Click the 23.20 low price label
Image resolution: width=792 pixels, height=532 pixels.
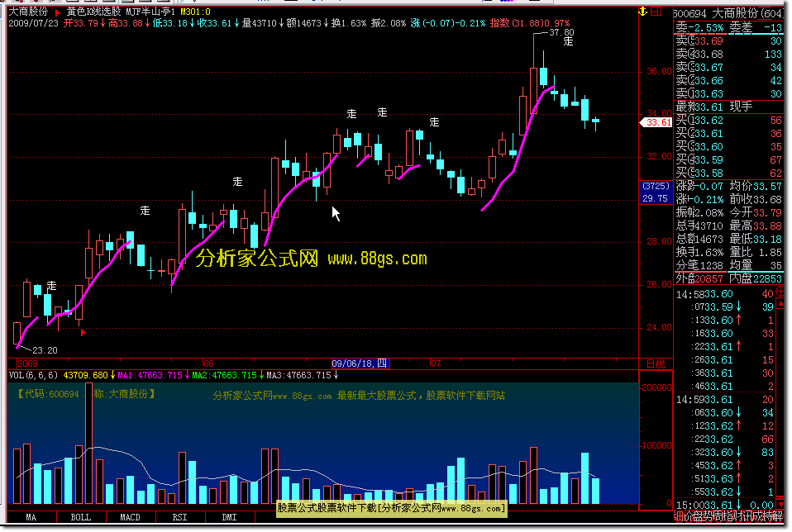(45, 350)
